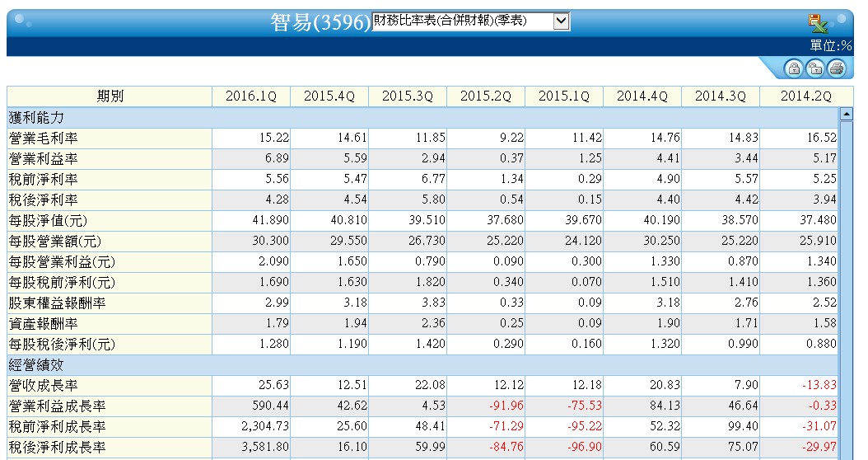This screenshot has height=460, width=868.
Task: Export the table to Excel
Action: (x=817, y=24)
